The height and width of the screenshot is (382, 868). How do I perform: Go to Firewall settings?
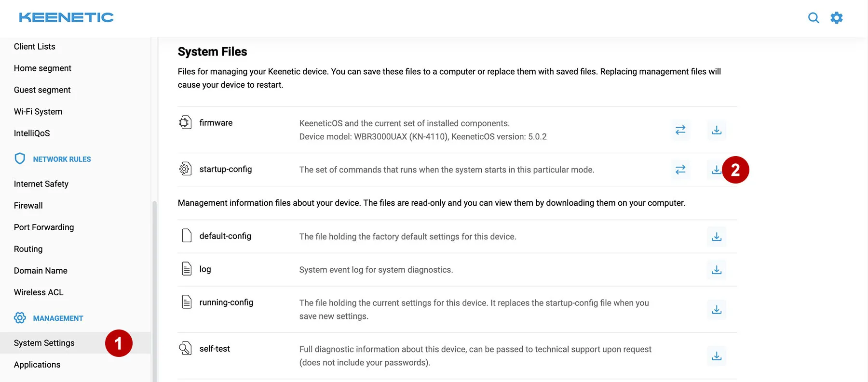point(28,206)
